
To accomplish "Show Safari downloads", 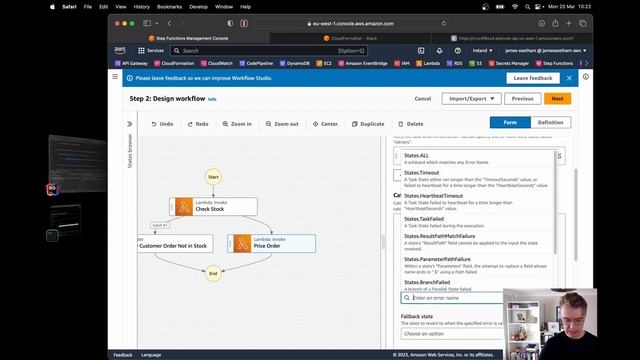I will click(542, 24).
